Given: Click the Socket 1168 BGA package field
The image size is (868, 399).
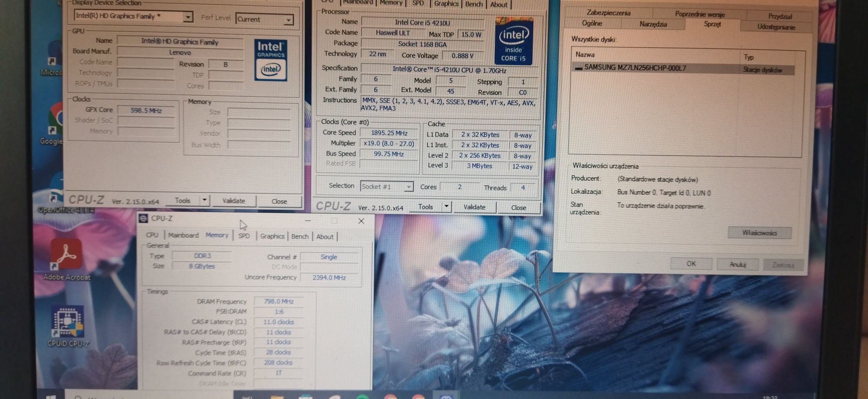Looking at the screenshot, I should click(422, 44).
